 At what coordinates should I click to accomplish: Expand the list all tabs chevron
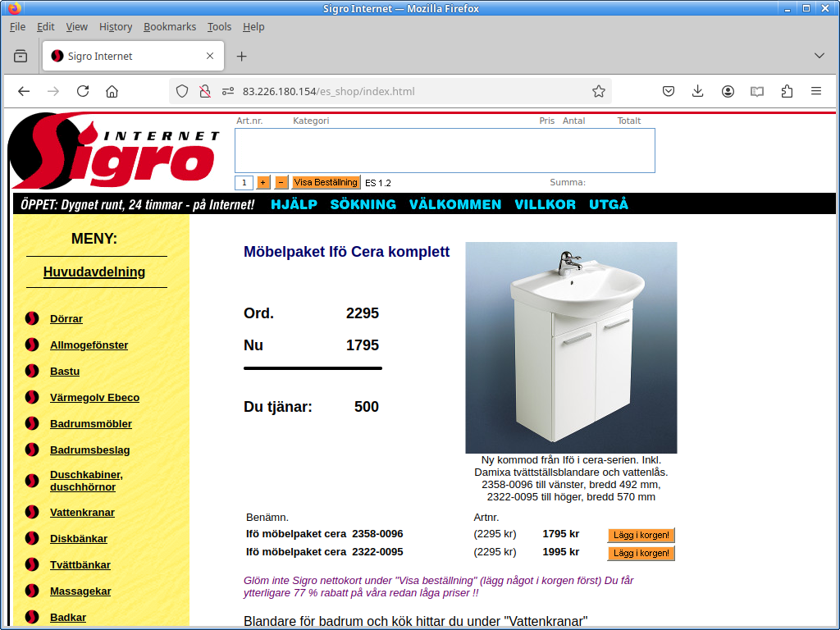819,56
